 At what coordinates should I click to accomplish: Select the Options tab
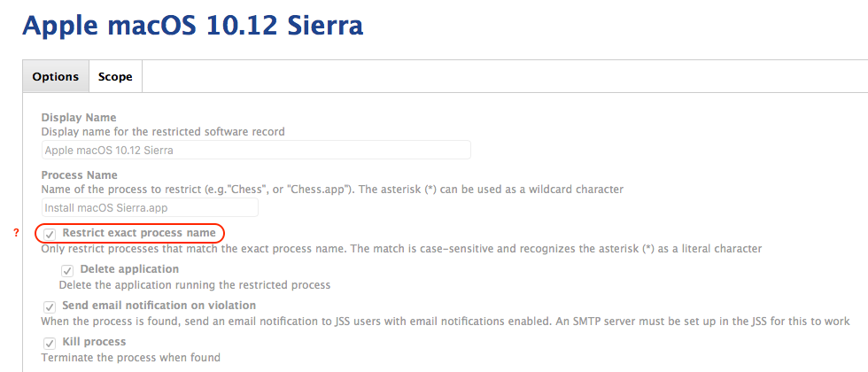pyautogui.click(x=55, y=76)
